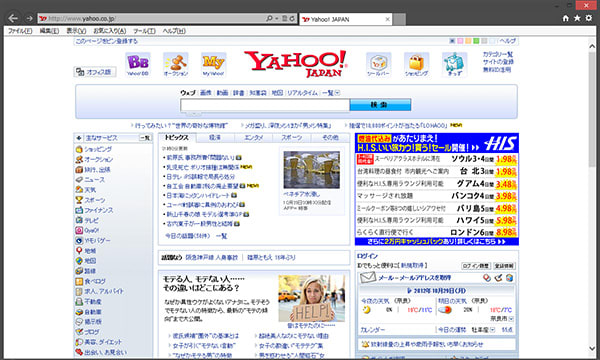
Task: Click GyaO! icon in sidebar
Action: click(79, 230)
